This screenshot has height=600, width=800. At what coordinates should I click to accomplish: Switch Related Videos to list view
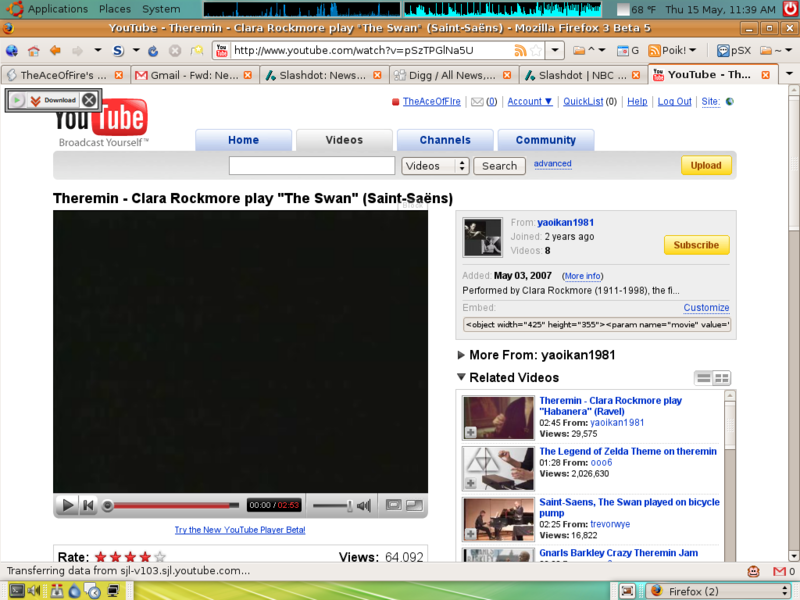pyautogui.click(x=704, y=378)
